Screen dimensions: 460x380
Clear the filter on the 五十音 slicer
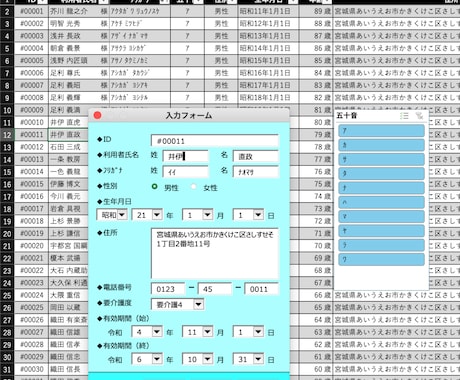[x=419, y=116]
